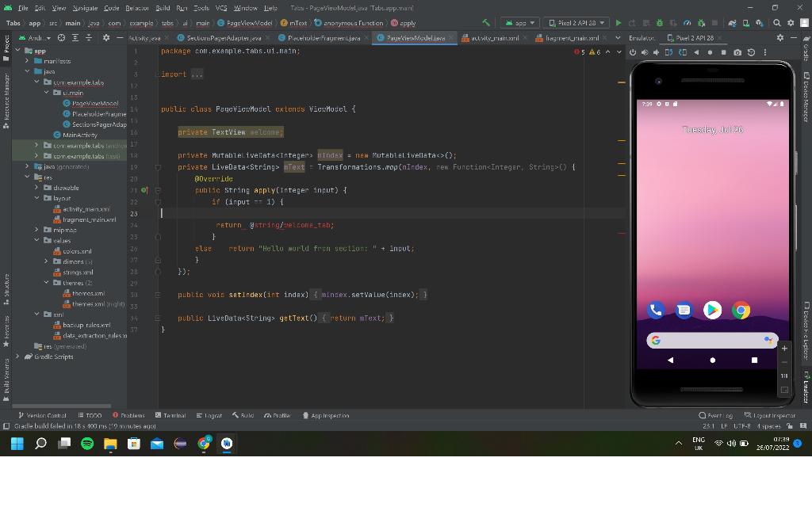Open the Event Log
This screenshot has width=812, height=511.
point(718,414)
